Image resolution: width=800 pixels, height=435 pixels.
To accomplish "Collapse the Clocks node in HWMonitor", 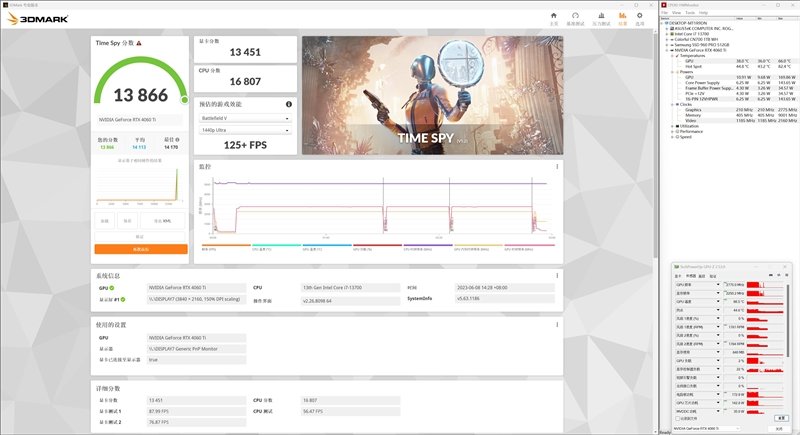I will (x=672, y=105).
